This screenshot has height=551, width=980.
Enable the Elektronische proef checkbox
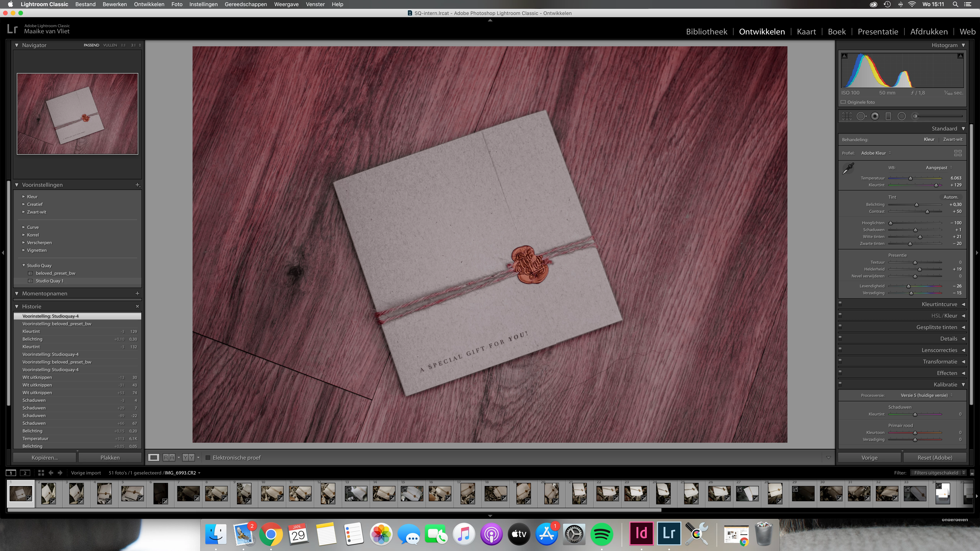click(208, 457)
